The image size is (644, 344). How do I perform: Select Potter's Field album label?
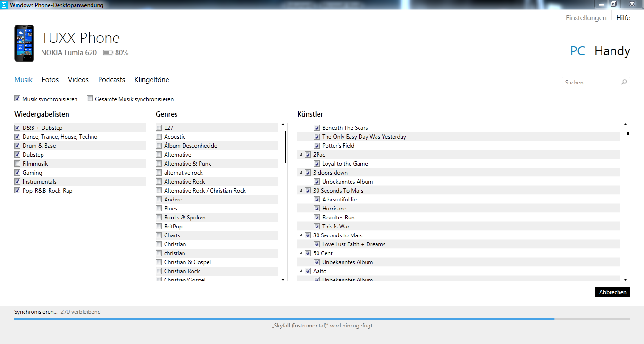[338, 146]
